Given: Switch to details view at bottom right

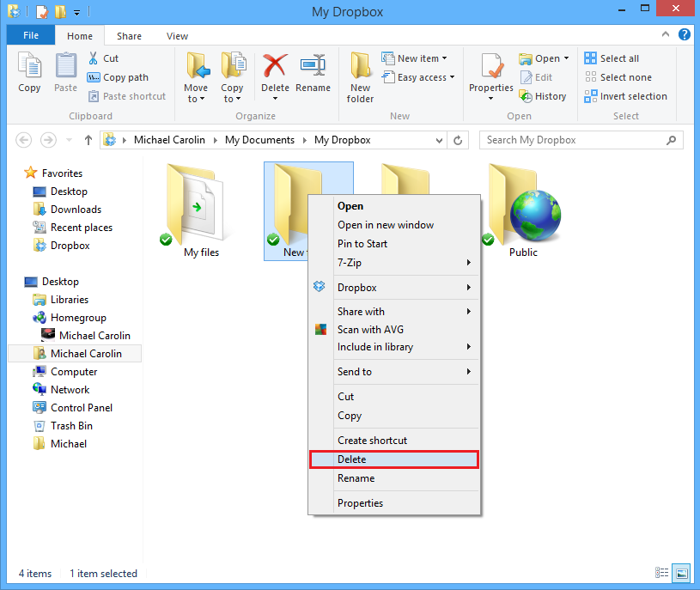Looking at the screenshot, I should pos(661,573).
